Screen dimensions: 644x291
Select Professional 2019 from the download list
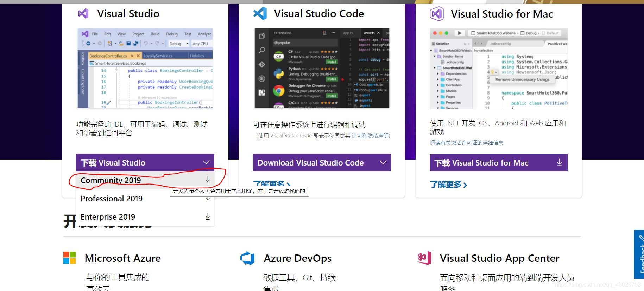click(145, 199)
